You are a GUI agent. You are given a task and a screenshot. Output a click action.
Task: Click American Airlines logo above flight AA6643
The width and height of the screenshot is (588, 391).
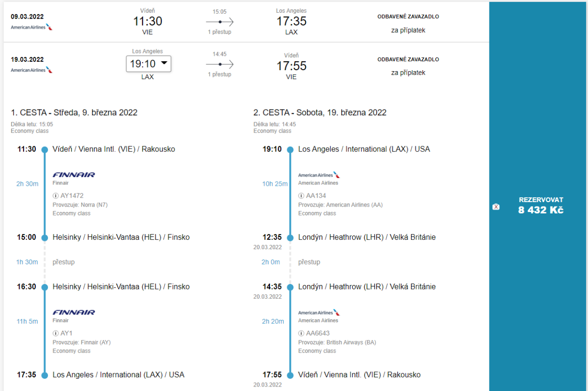[x=319, y=313]
